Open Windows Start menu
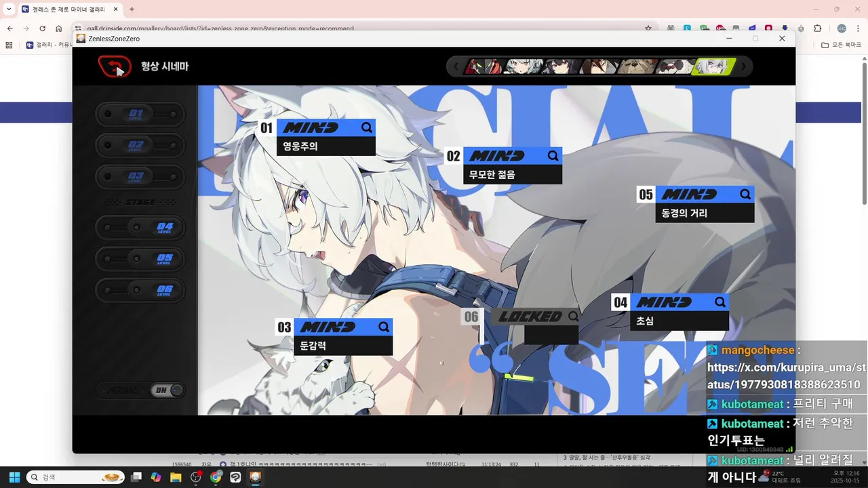The image size is (868, 488). click(x=14, y=477)
